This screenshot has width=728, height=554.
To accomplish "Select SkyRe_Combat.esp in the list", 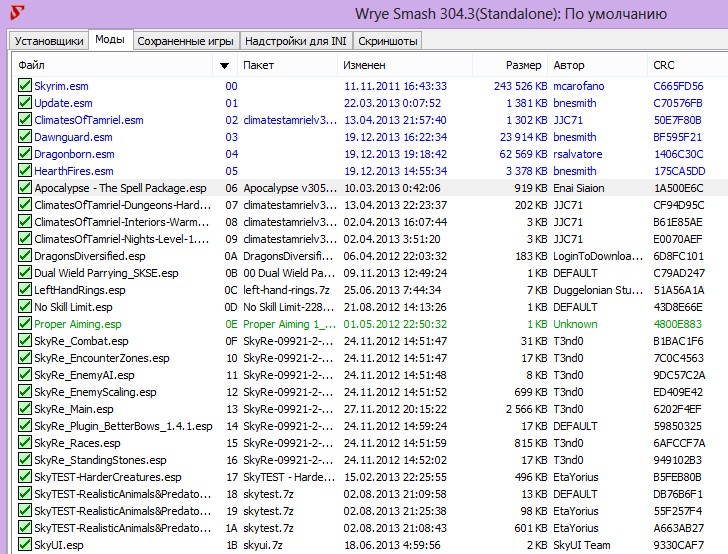I will tap(81, 341).
